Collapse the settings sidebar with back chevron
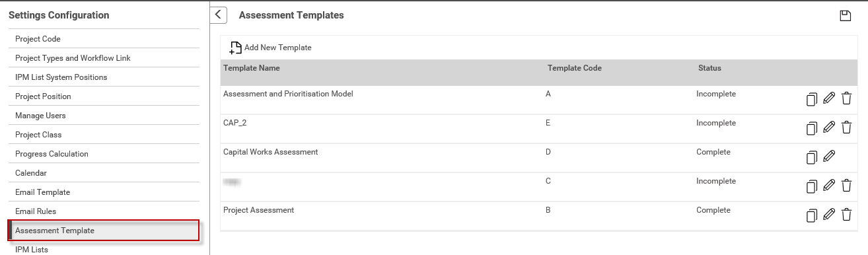 (219, 15)
